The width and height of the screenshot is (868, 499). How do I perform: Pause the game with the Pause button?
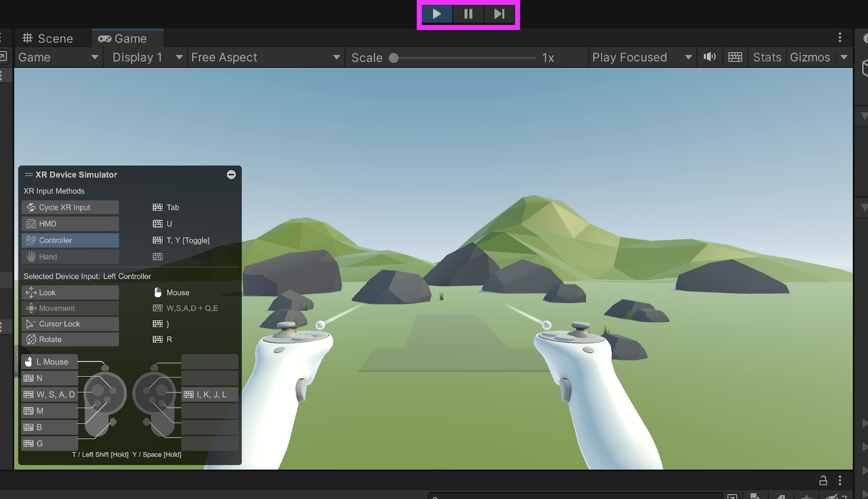point(468,14)
